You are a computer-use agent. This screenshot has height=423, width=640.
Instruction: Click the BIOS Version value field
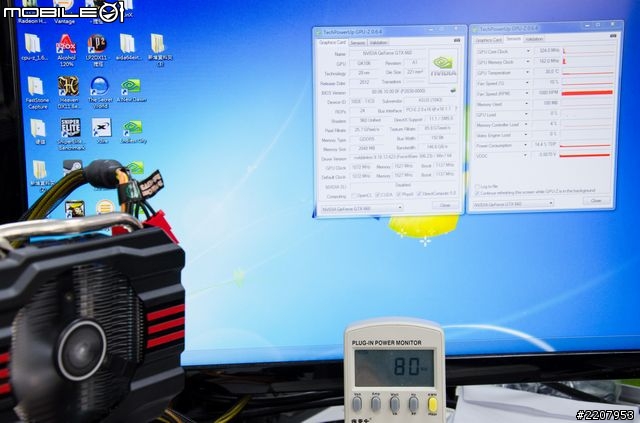(398, 91)
